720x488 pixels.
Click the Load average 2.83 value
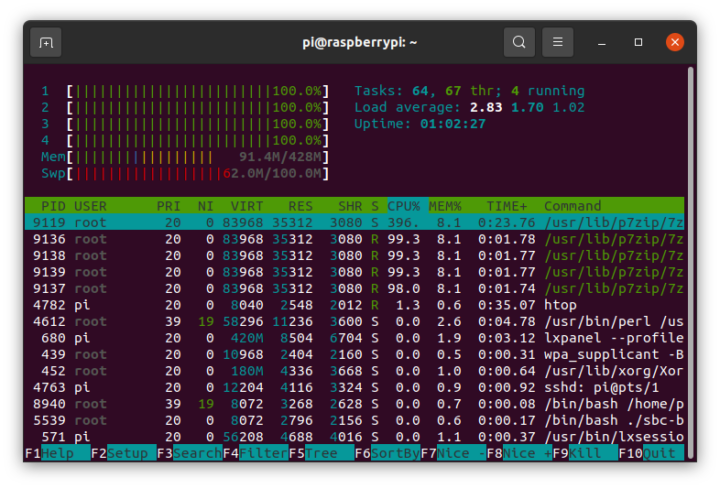click(486, 107)
